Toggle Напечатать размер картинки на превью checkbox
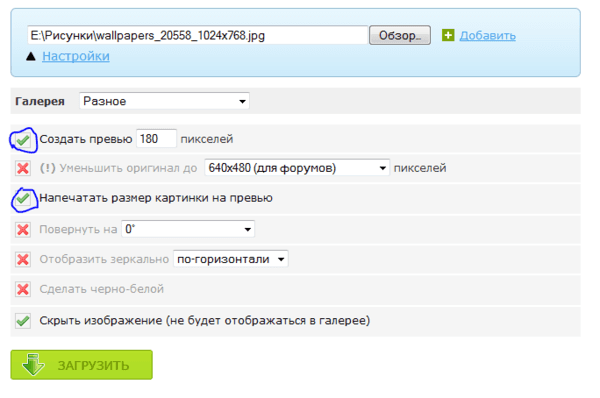This screenshot has width=600, height=398. [x=23, y=199]
